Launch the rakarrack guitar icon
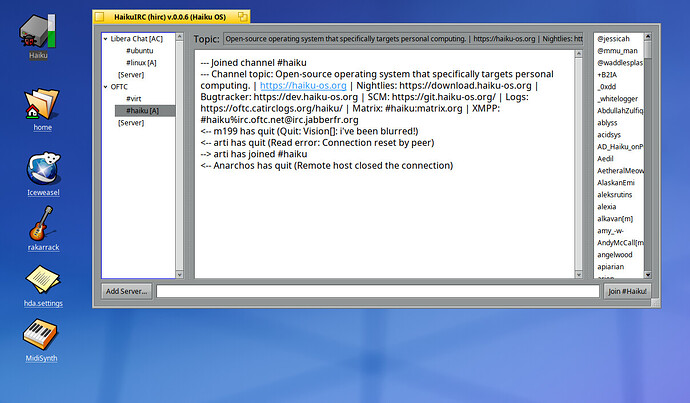 tap(43, 224)
